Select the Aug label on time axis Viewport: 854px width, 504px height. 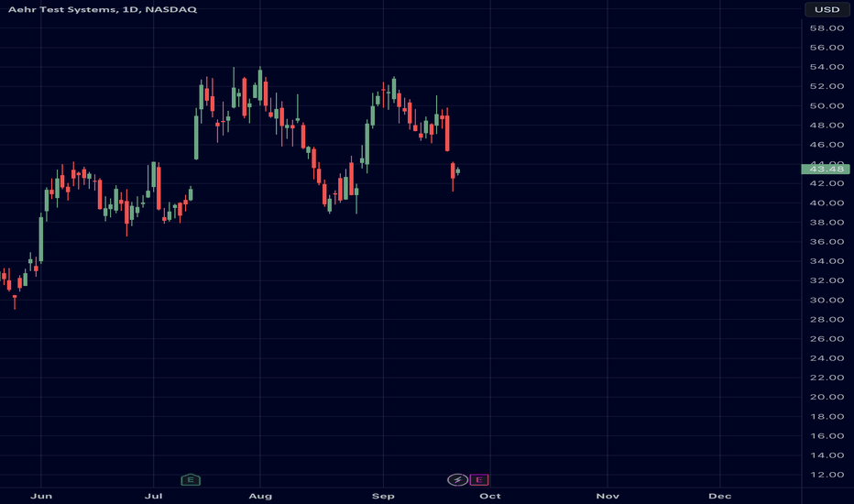coord(260,496)
